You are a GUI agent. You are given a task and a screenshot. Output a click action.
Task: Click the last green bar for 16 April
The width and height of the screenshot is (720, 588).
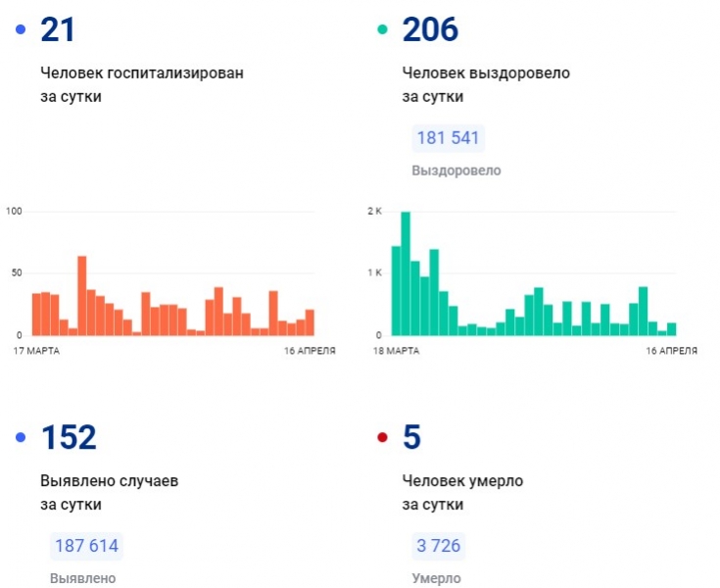click(671, 329)
